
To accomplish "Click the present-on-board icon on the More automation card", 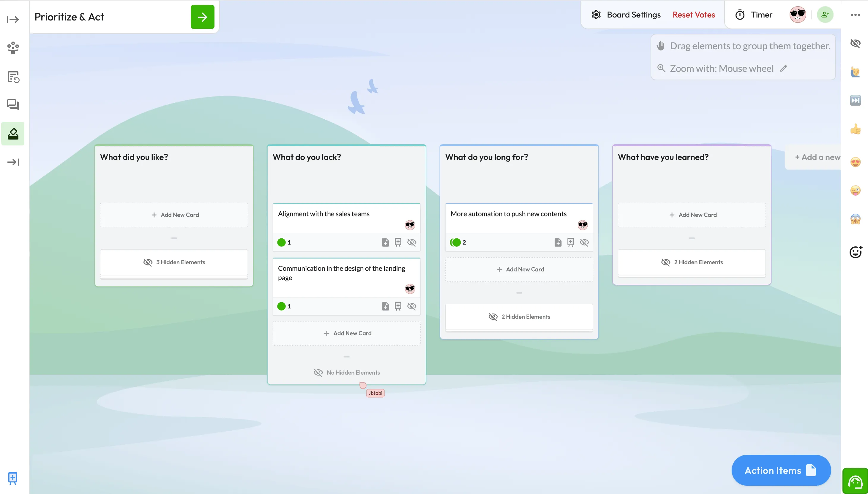I will click(x=570, y=242).
